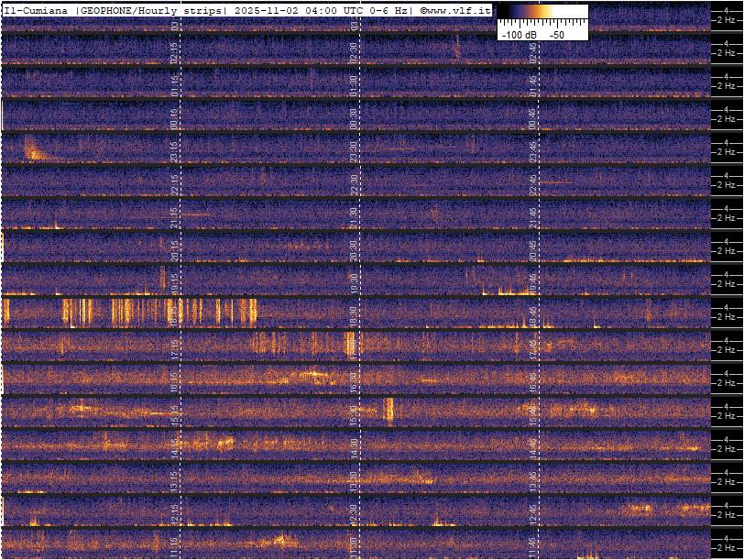This screenshot has width=744, height=560.
Task: Select the 23:30 time marker
Action: tap(354, 150)
